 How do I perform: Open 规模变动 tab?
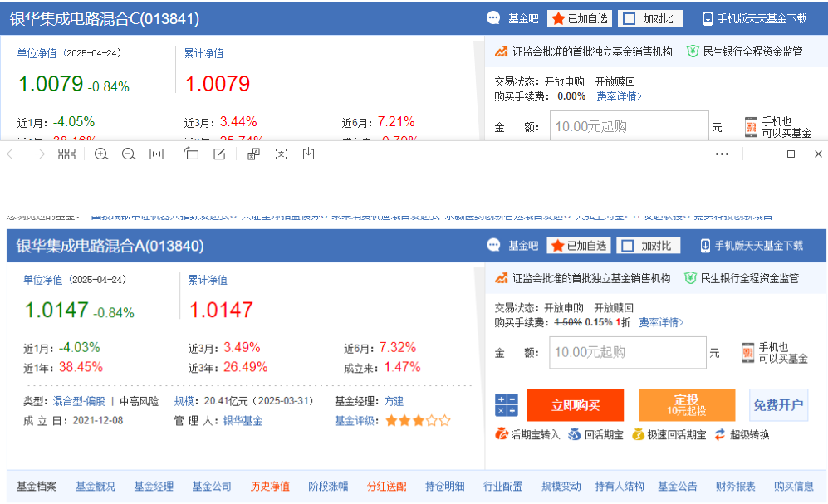coord(561,486)
